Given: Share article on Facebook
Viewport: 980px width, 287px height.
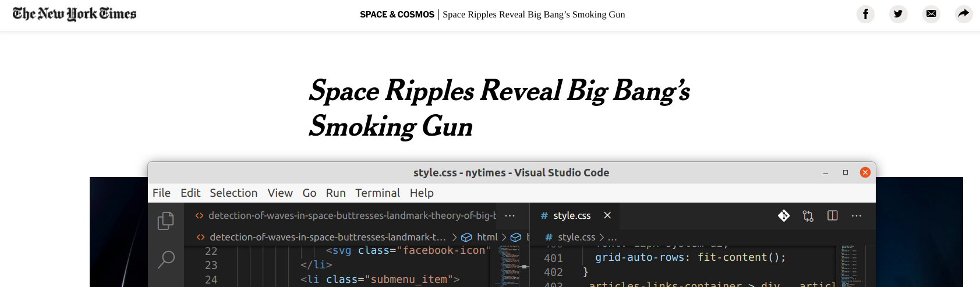Looking at the screenshot, I should 865,14.
